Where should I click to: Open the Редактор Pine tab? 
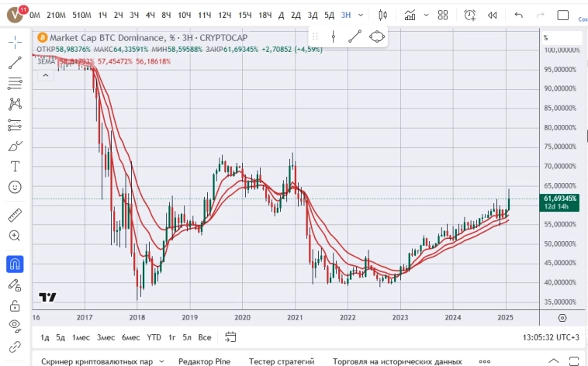205,361
